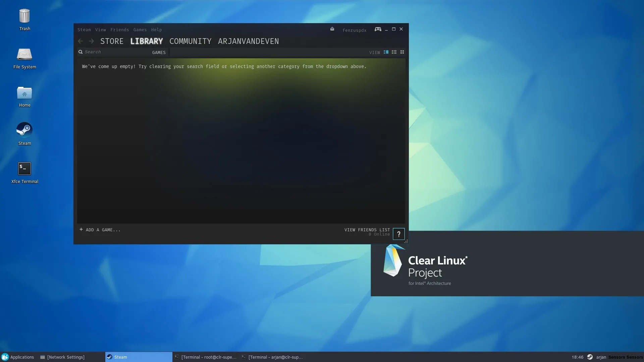Open the Friends menu

(x=119, y=29)
